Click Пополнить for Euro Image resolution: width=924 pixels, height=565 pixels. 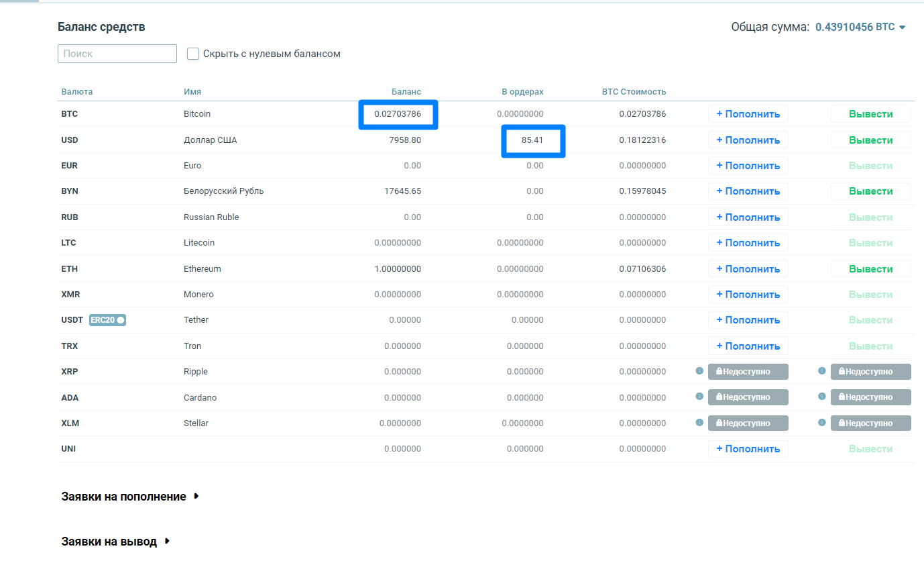748,166
